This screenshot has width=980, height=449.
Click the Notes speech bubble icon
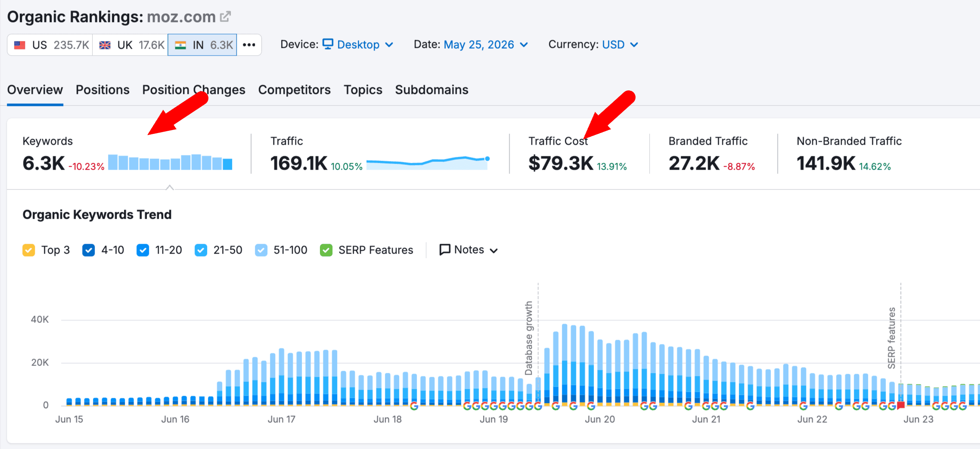pyautogui.click(x=445, y=250)
